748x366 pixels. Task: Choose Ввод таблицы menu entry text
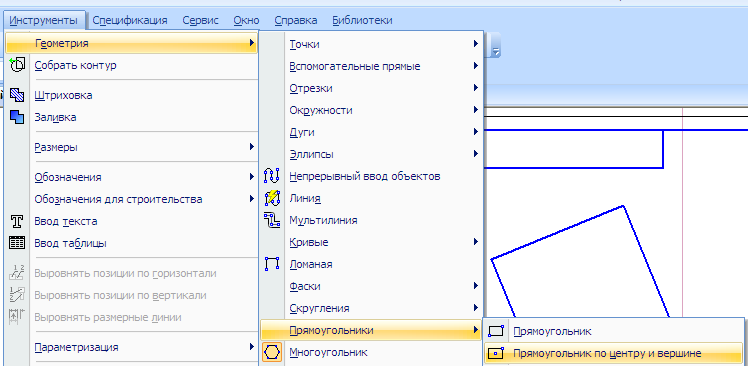pyautogui.click(x=71, y=243)
